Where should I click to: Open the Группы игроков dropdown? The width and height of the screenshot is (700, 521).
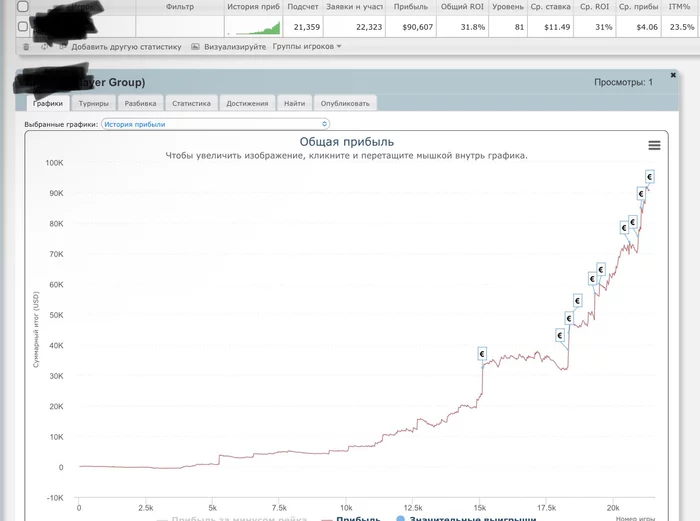coord(307,46)
